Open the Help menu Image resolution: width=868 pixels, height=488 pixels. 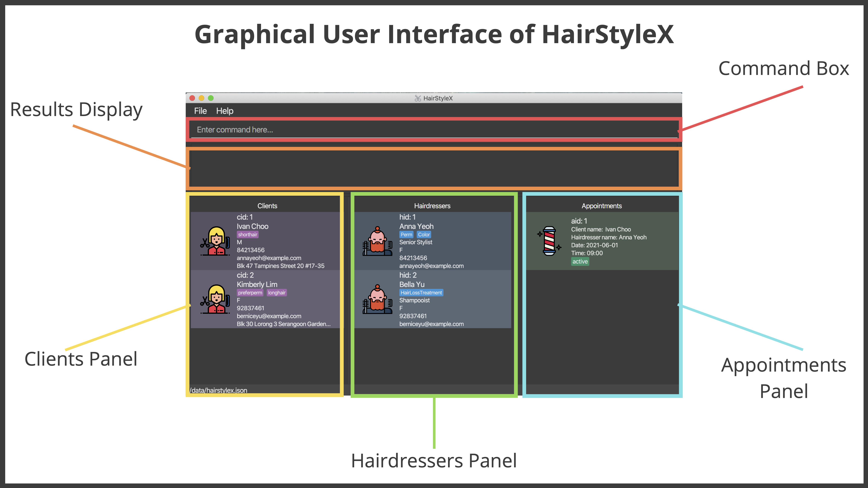click(x=225, y=111)
